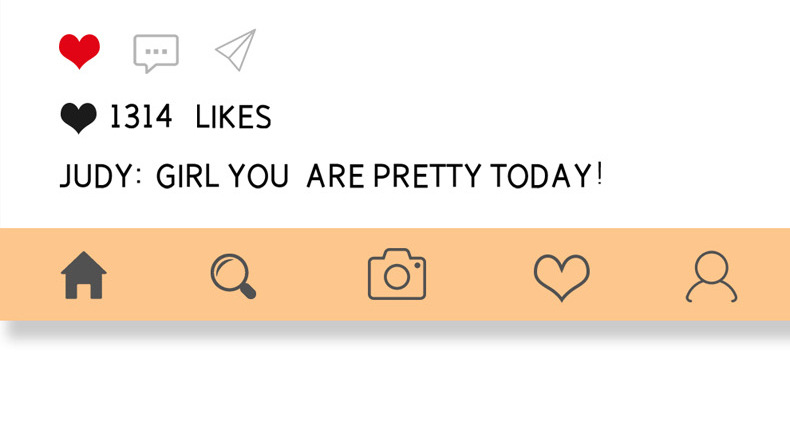Click empty orange bar between home and search
This screenshot has height=447, width=790.
[x=160, y=275]
